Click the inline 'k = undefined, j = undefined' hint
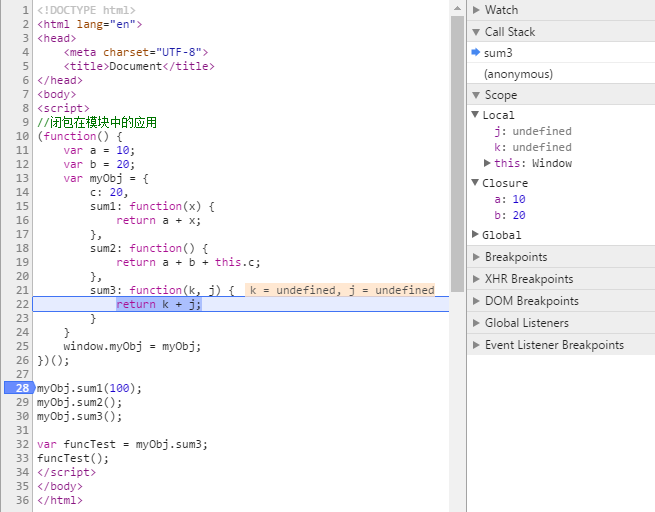 pos(340,290)
